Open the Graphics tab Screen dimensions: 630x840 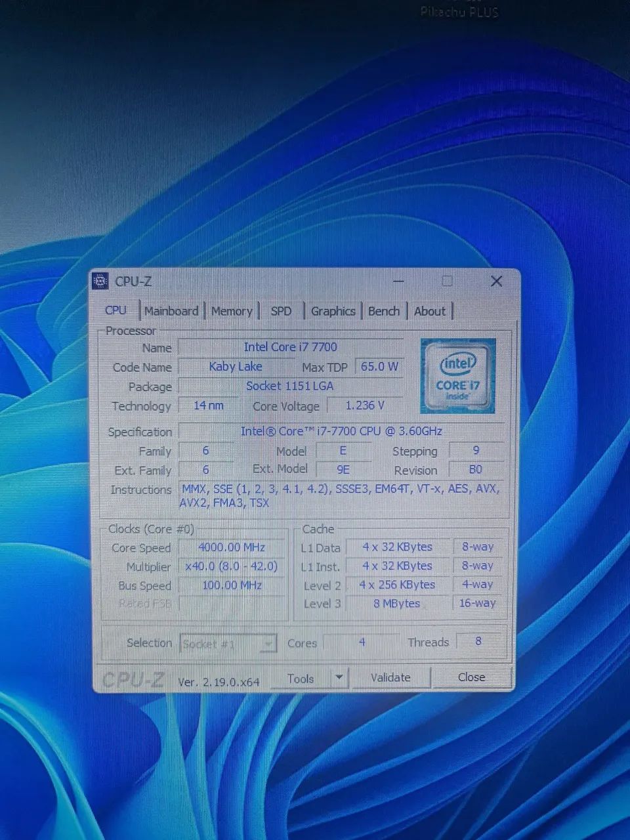pyautogui.click(x=333, y=311)
